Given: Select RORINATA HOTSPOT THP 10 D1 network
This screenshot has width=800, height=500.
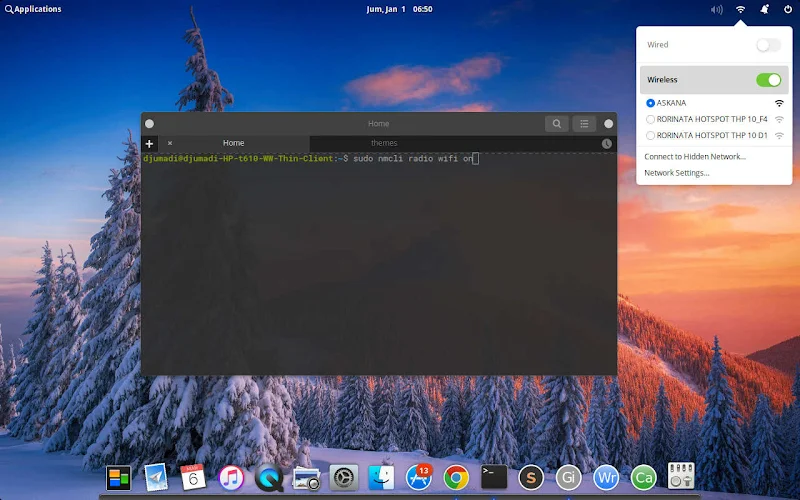Looking at the screenshot, I should coord(714,136).
